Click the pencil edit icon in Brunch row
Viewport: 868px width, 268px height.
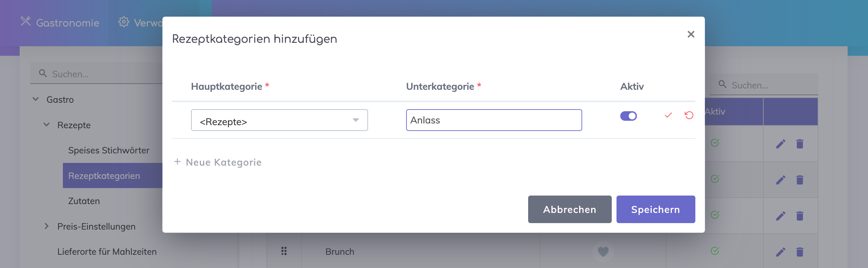click(x=781, y=252)
